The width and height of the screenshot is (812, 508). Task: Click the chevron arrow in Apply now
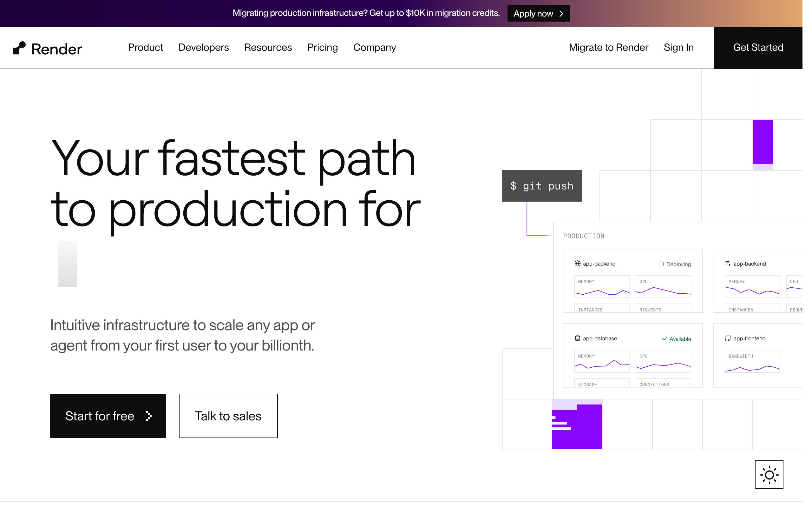tap(561, 13)
